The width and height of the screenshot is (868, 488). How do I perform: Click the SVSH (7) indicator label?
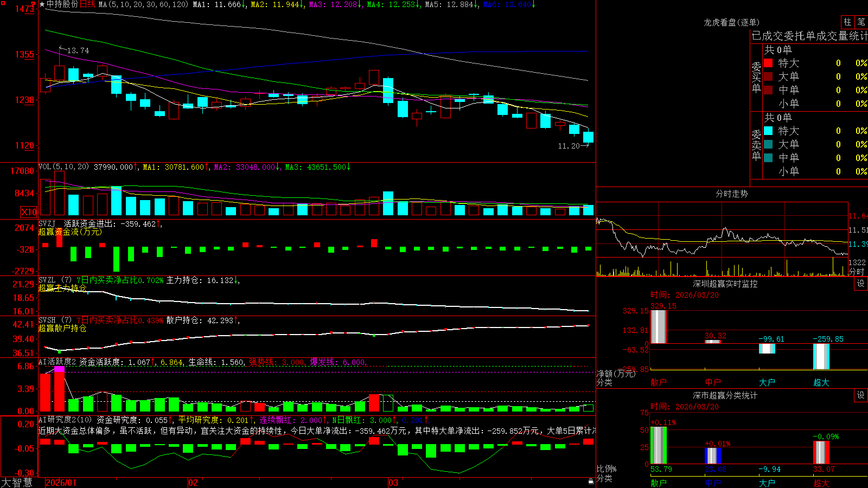[55, 320]
